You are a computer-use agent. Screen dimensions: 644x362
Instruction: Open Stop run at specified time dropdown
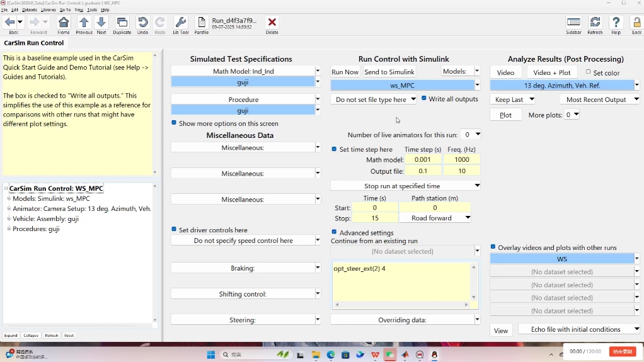coord(405,186)
